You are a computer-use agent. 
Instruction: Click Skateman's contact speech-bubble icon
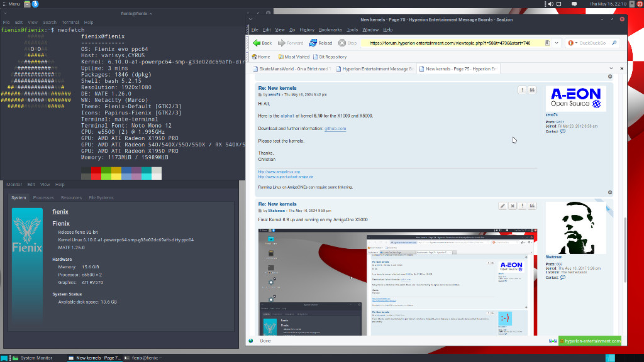563,277
